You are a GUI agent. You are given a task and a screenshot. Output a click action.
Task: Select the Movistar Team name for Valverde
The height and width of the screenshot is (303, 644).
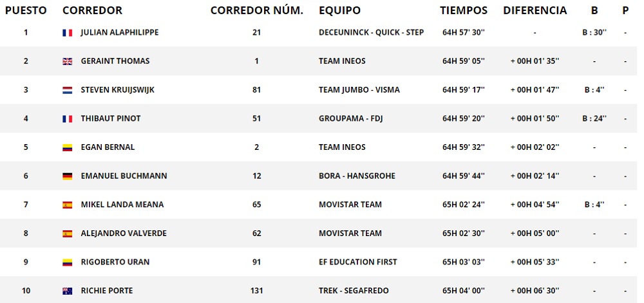pos(350,234)
